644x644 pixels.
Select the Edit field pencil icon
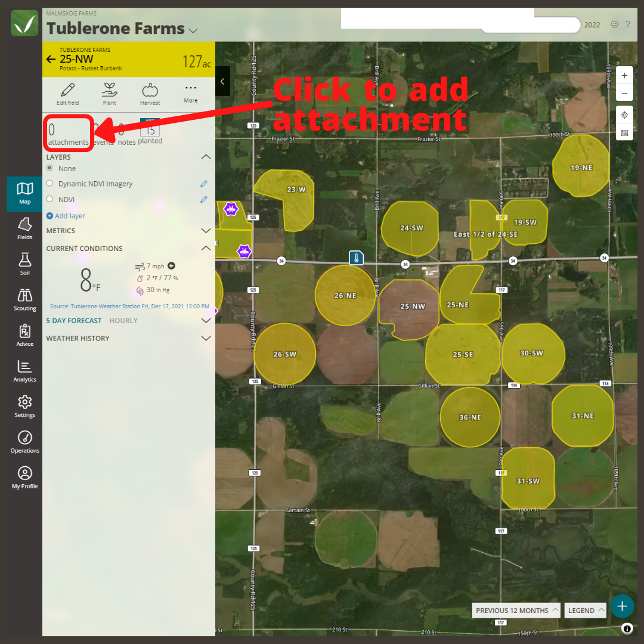[67, 94]
